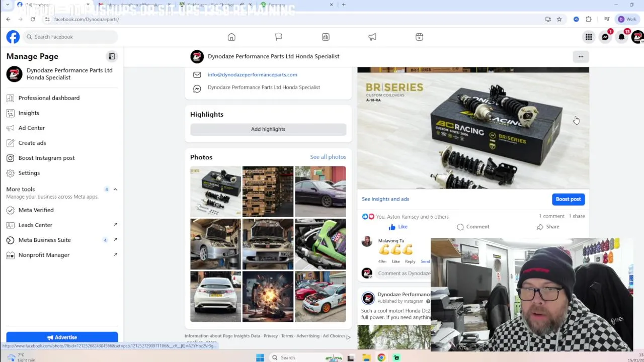Open the green engine parts photo thumbnail
Image resolution: width=644 pixels, height=362 pixels.
320,244
